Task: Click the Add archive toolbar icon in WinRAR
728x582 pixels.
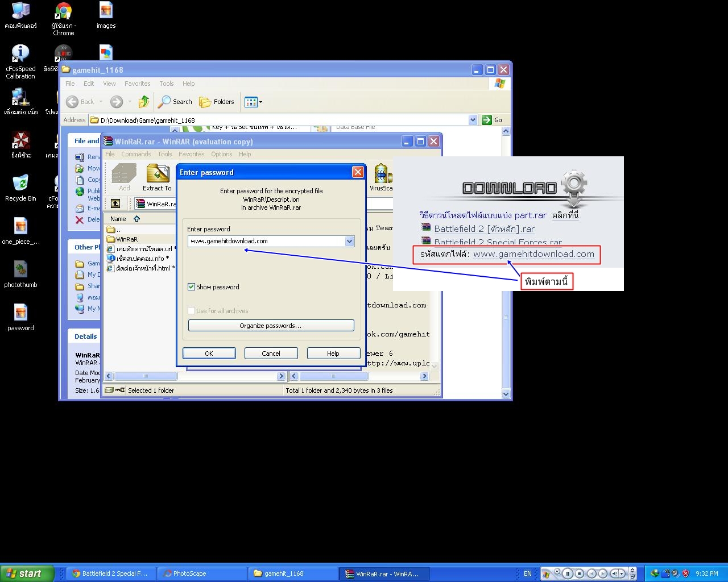Action: point(125,178)
